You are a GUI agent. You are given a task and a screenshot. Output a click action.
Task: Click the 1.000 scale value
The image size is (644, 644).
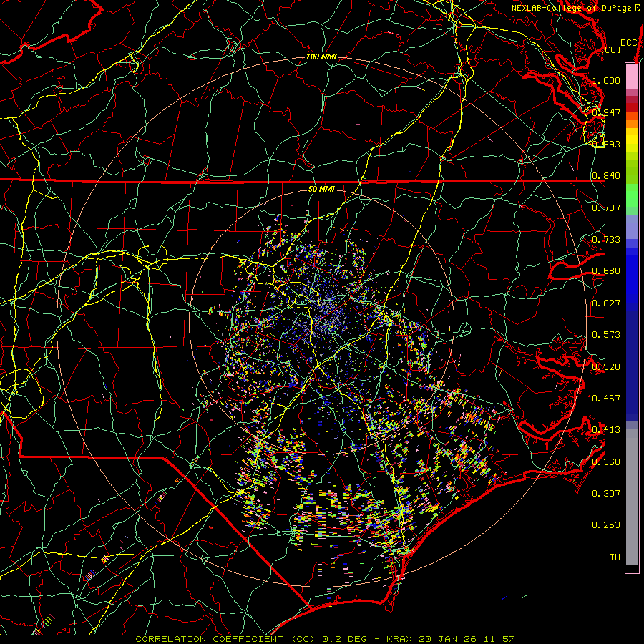(x=606, y=80)
